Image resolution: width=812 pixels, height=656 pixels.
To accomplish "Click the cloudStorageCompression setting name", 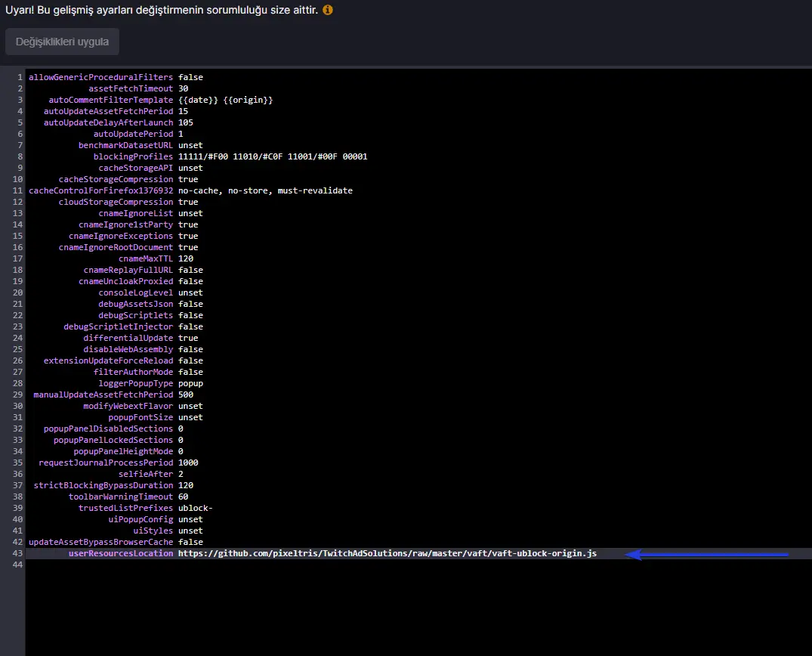I will [x=116, y=202].
